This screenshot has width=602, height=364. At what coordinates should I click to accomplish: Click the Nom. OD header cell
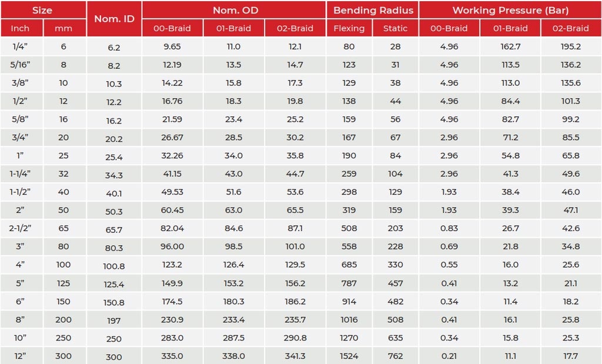point(233,10)
